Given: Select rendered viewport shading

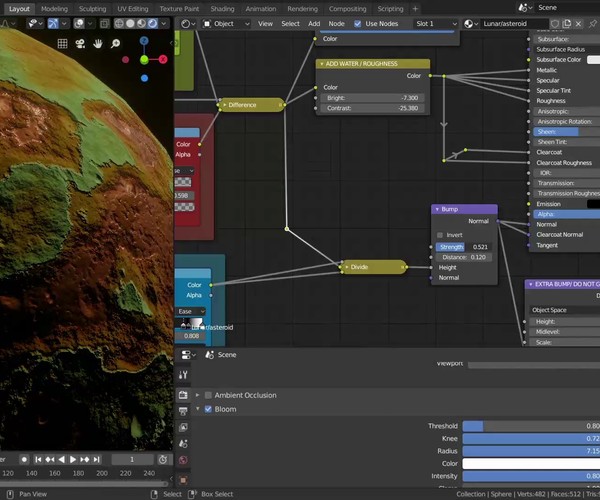Looking at the screenshot, I should click(x=153, y=24).
